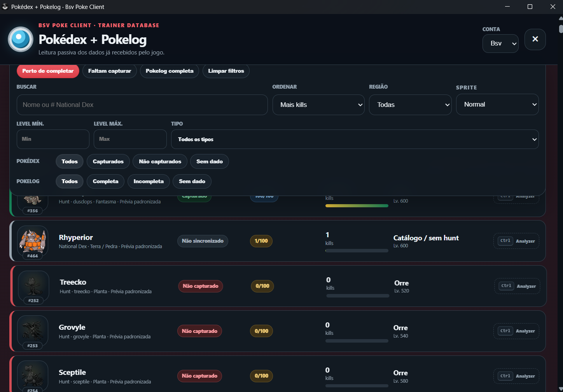
Task: Expand the Todos os tipos type dropdown
Action: pos(355,139)
